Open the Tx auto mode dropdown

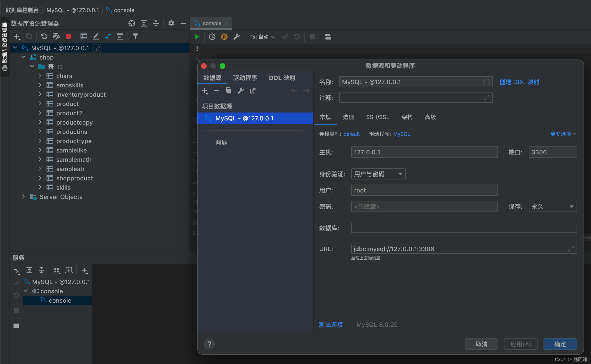point(262,37)
